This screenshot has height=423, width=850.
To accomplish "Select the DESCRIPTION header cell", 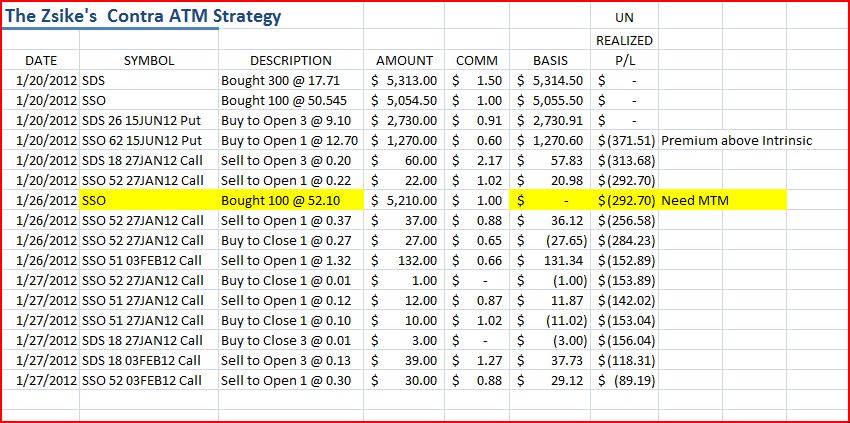I will coord(291,60).
